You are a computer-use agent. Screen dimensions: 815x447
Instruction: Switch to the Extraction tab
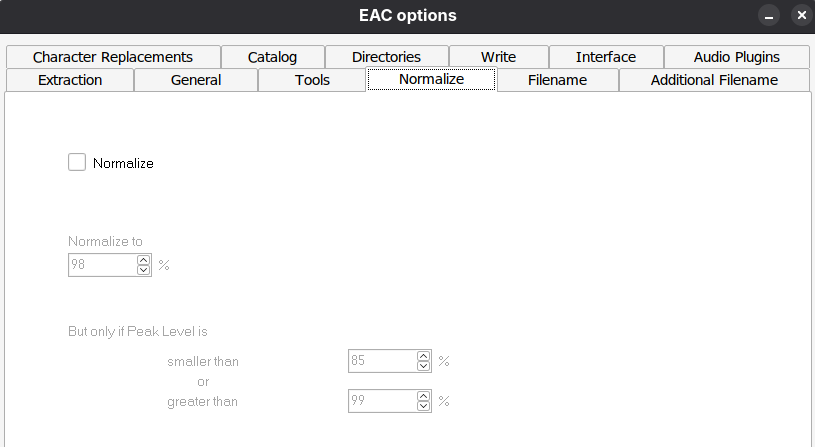[x=70, y=80]
